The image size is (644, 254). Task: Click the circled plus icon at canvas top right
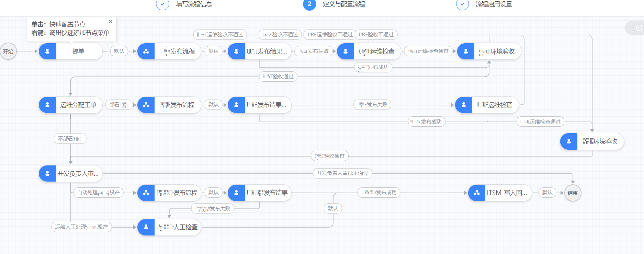tap(639, 28)
